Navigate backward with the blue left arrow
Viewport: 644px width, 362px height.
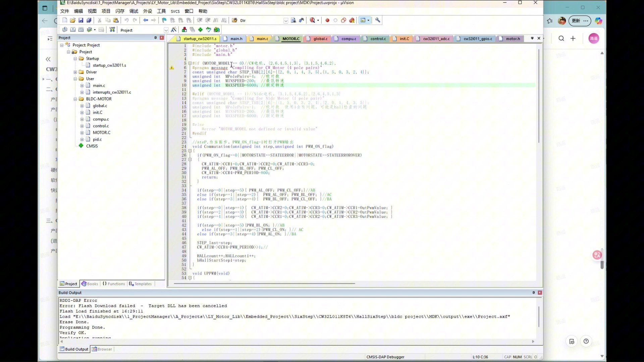(146, 20)
